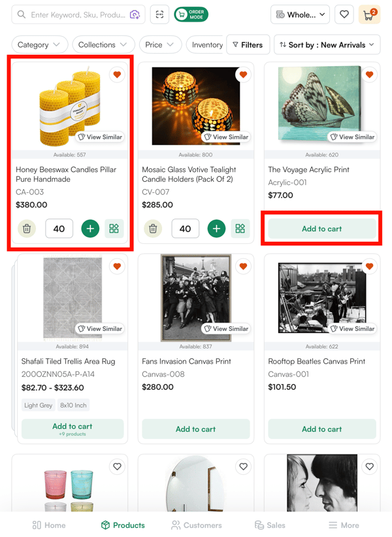
Task: Open the Category filter dropdown
Action: 39,44
